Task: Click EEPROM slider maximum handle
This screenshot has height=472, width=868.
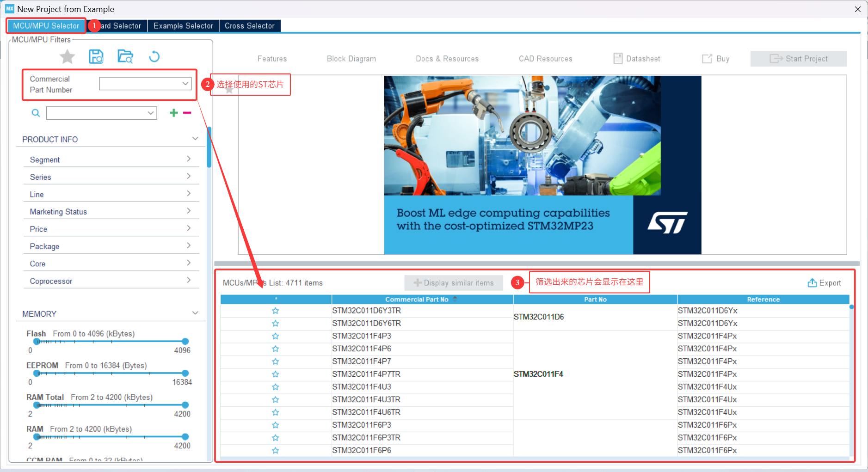Action: pyautogui.click(x=185, y=373)
